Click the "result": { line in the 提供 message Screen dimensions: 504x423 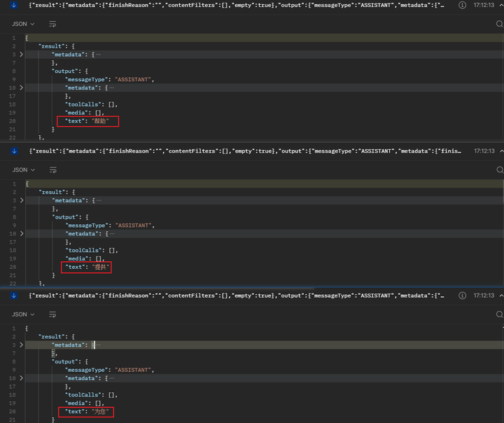[57, 192]
